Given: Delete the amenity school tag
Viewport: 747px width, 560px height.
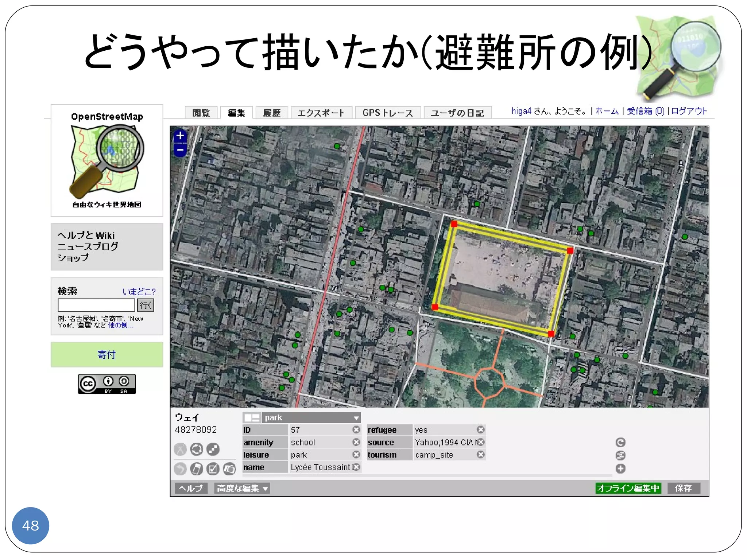Looking at the screenshot, I should pyautogui.click(x=356, y=442).
